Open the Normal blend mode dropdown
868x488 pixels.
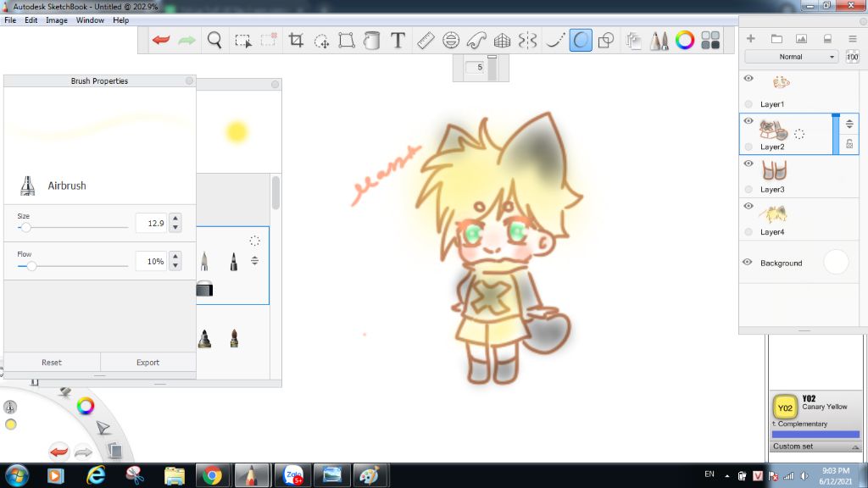tap(791, 57)
